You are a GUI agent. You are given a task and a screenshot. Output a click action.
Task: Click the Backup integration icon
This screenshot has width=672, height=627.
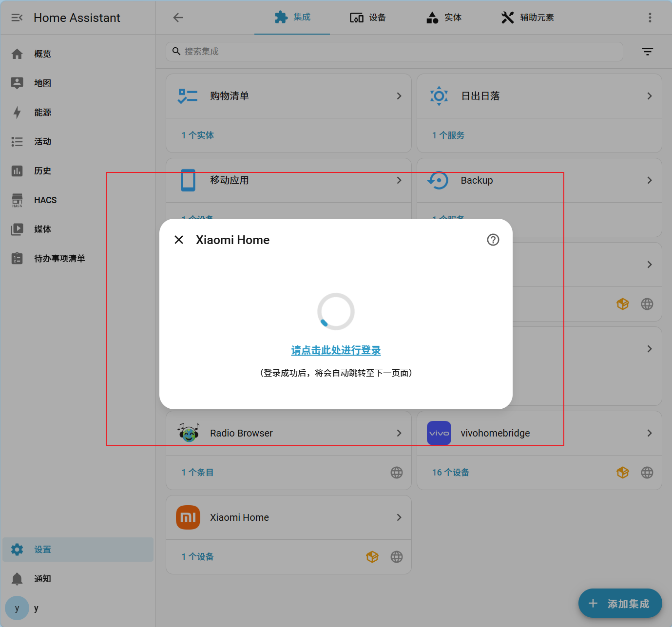(x=438, y=180)
